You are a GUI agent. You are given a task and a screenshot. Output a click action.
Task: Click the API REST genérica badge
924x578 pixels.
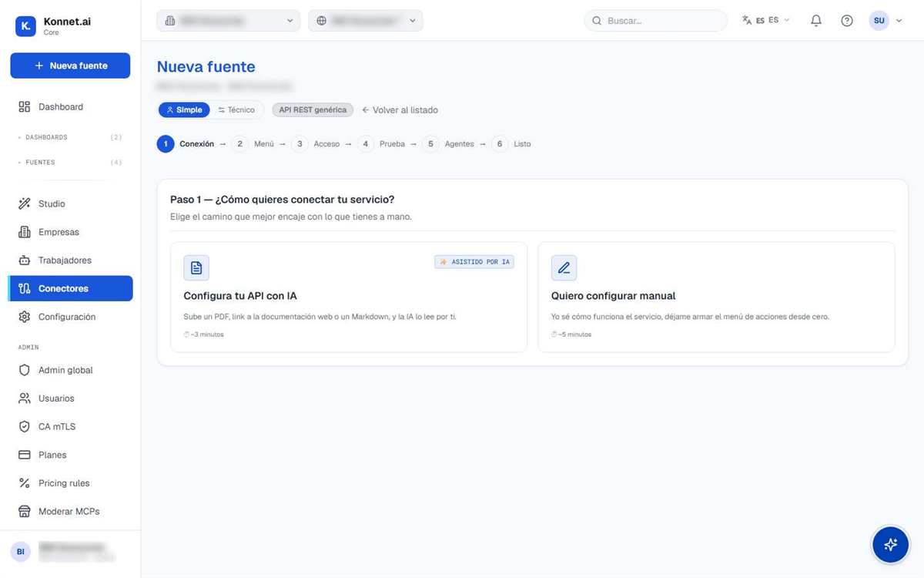[313, 110]
